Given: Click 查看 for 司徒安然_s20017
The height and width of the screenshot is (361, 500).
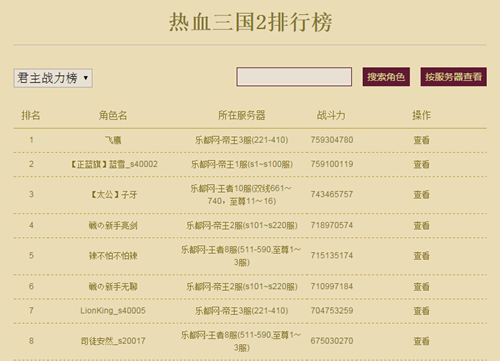Looking at the screenshot, I should tap(421, 341).
